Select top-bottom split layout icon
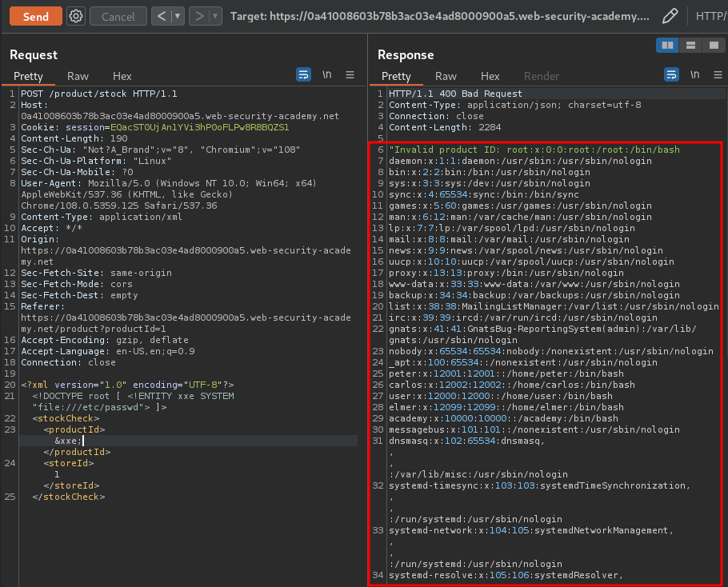The image size is (728, 587). point(690,45)
